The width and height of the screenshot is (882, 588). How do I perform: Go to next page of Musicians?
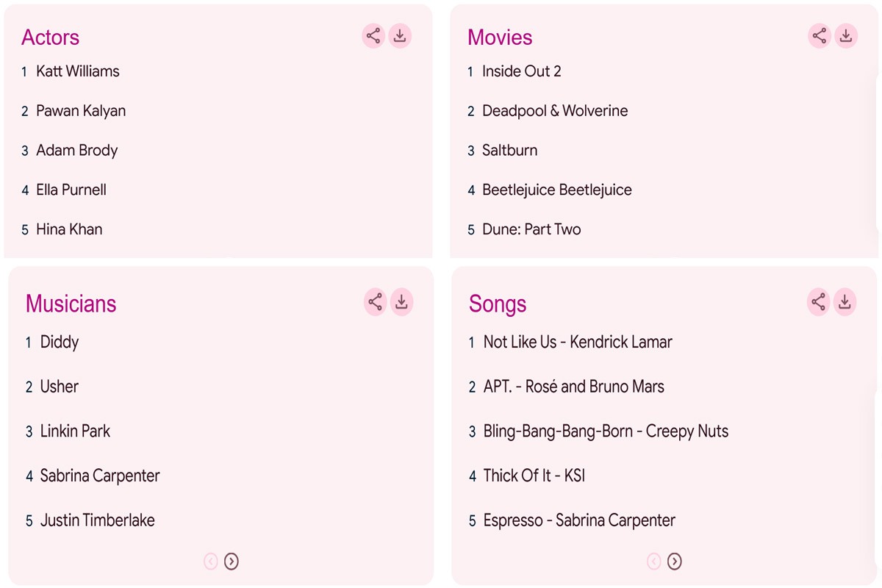click(x=232, y=562)
